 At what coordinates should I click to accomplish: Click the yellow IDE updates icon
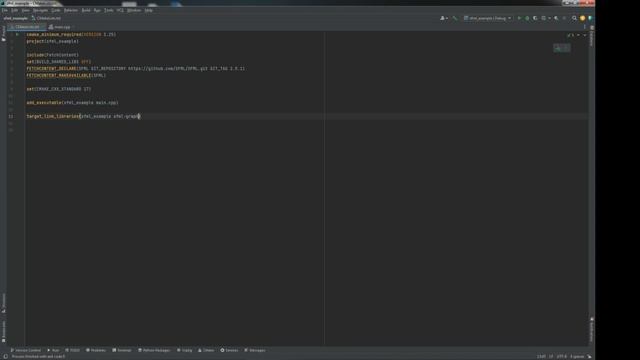tap(582, 18)
